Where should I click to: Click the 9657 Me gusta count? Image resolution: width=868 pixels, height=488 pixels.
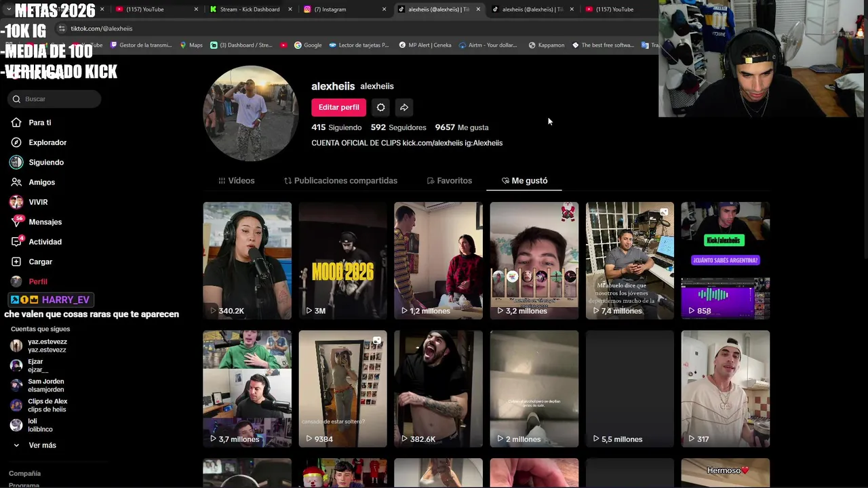(461, 127)
